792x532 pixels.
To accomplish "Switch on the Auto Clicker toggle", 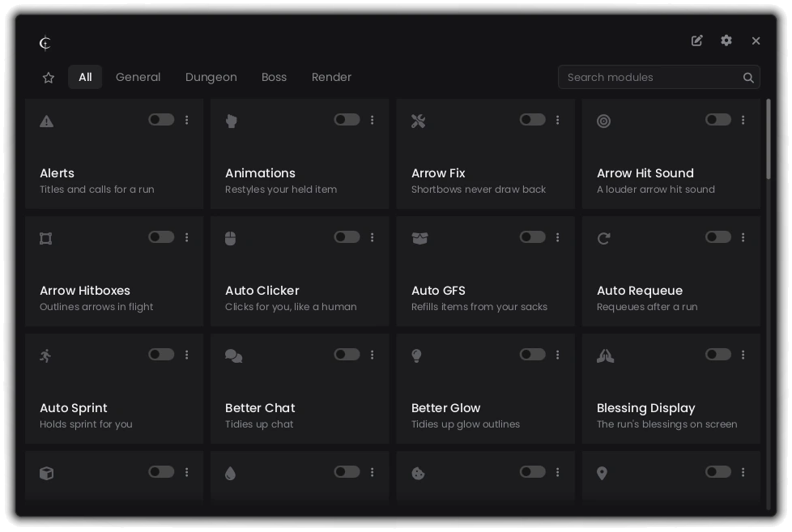I will tap(347, 237).
